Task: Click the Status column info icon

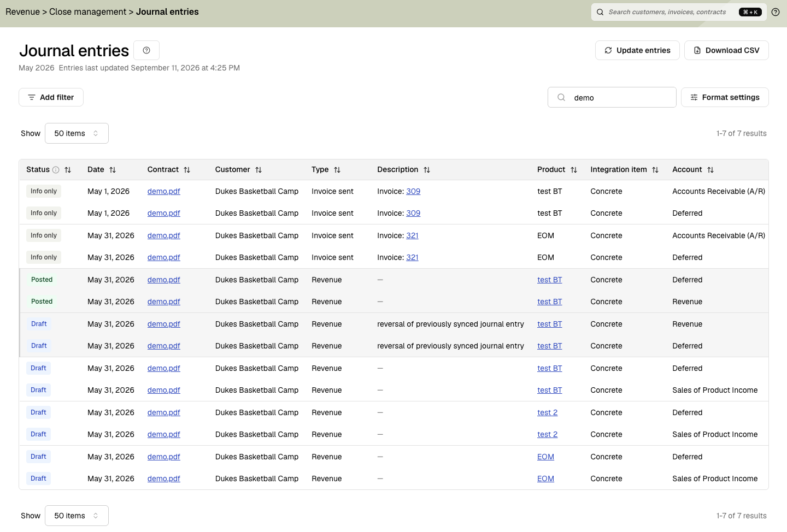Action: 56,170
